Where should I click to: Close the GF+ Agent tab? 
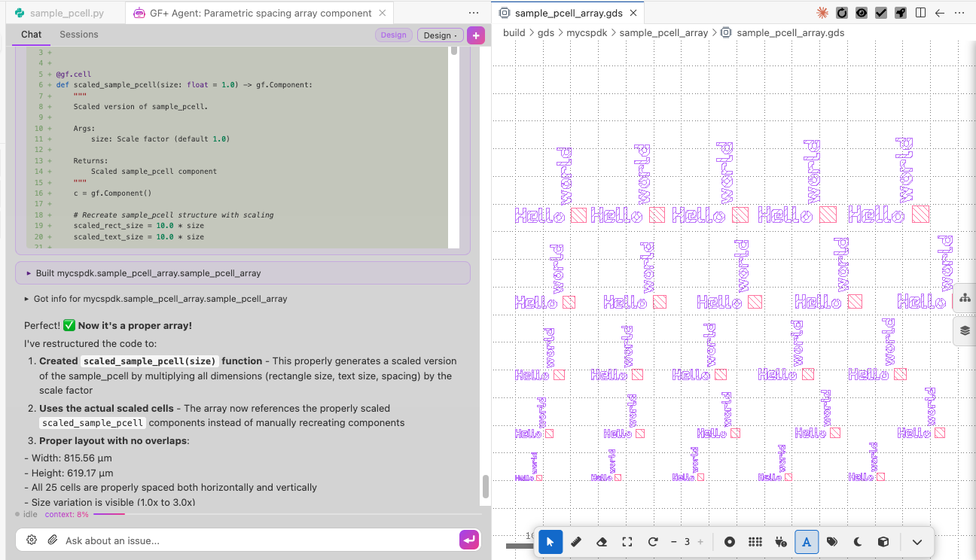coord(383,13)
